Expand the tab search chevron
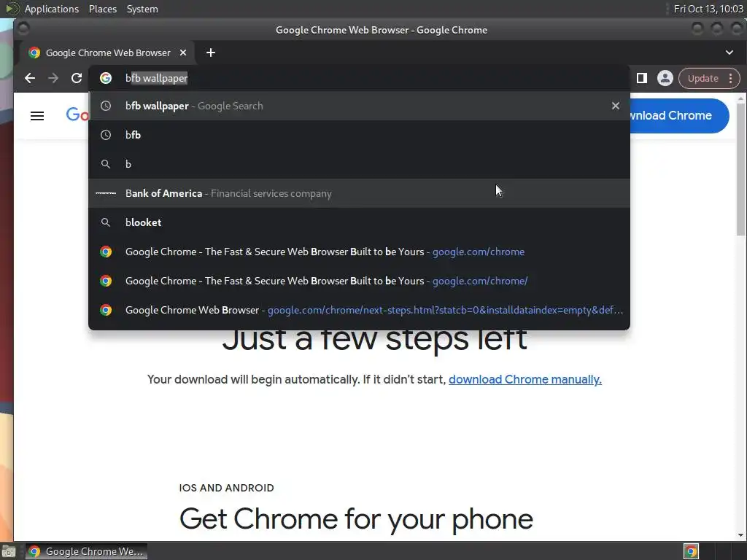 coord(729,52)
